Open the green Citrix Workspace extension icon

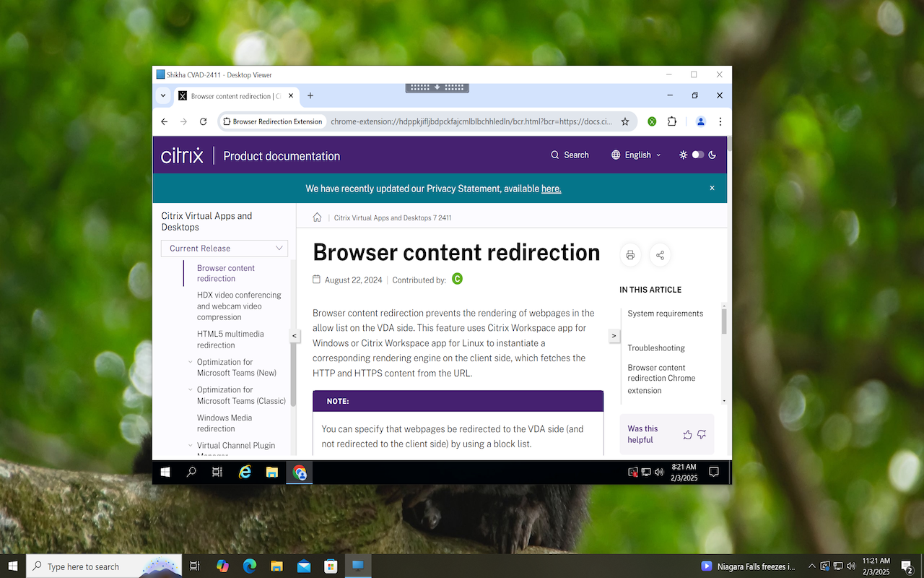click(651, 121)
